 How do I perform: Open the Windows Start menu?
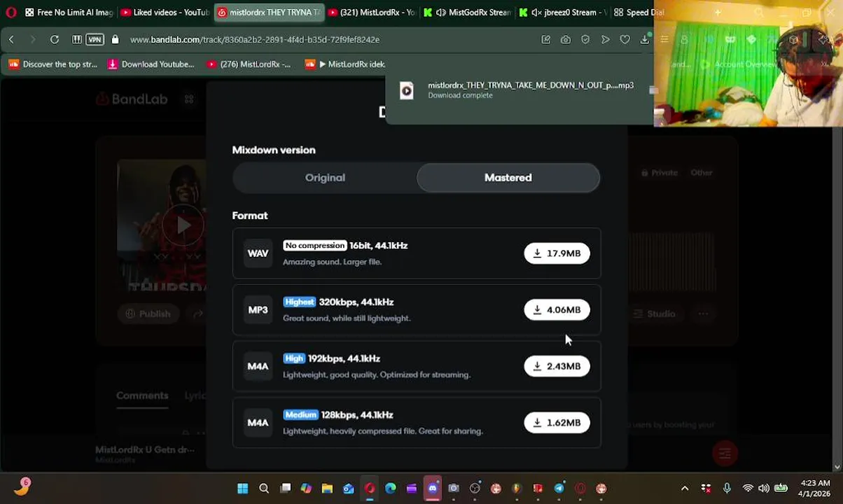(x=242, y=489)
